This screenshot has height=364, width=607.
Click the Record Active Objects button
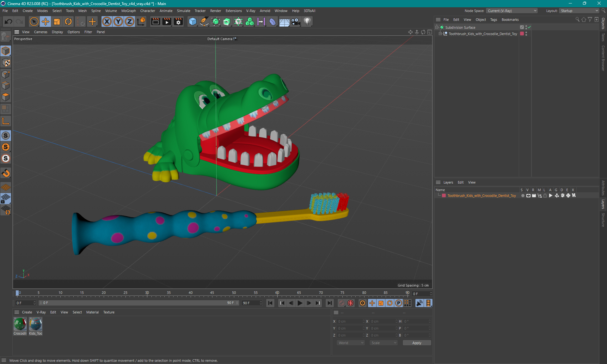coord(342,303)
